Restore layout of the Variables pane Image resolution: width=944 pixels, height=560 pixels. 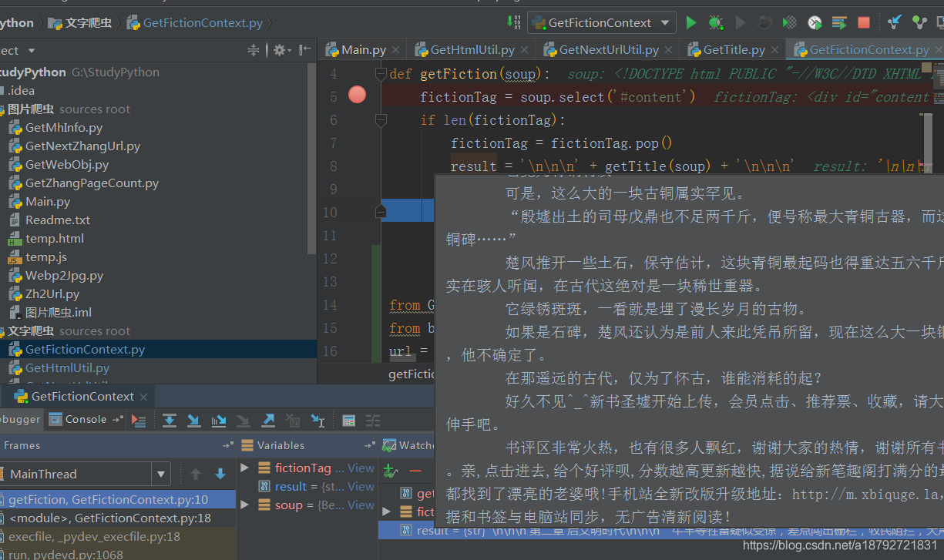click(370, 445)
